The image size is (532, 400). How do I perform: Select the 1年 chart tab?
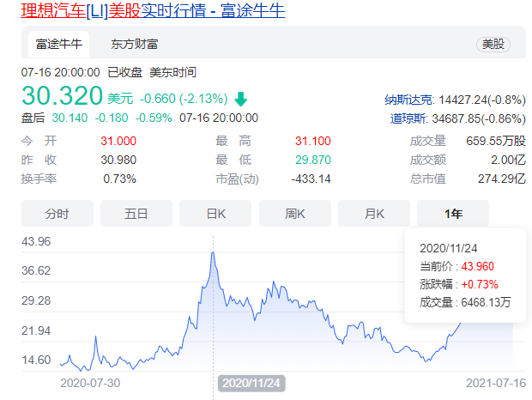pyautogui.click(x=453, y=214)
